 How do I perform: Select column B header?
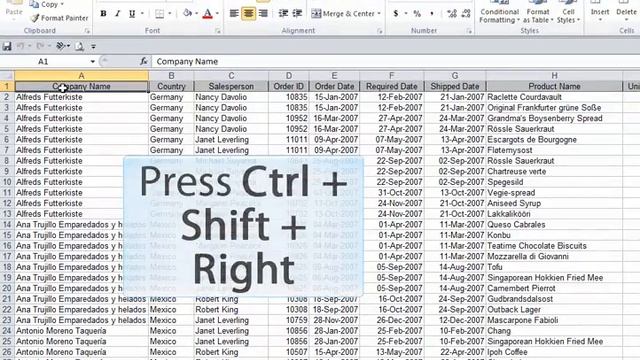pyautogui.click(x=171, y=76)
